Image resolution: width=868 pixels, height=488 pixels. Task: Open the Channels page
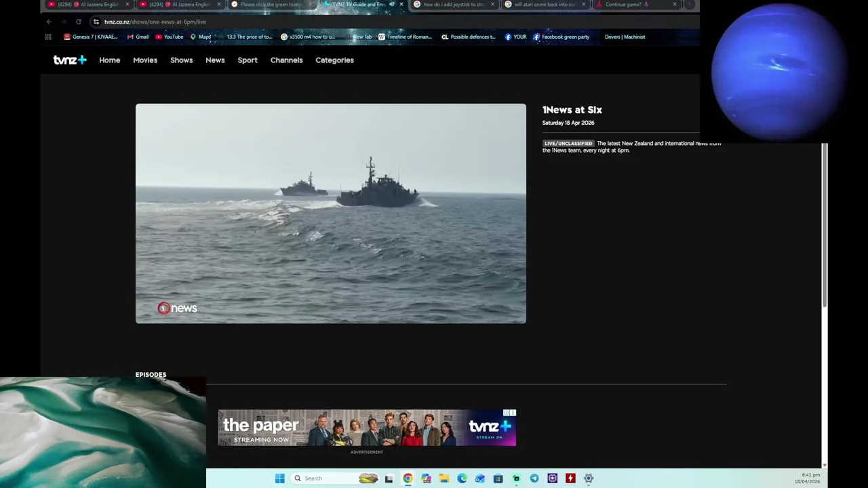point(286,60)
